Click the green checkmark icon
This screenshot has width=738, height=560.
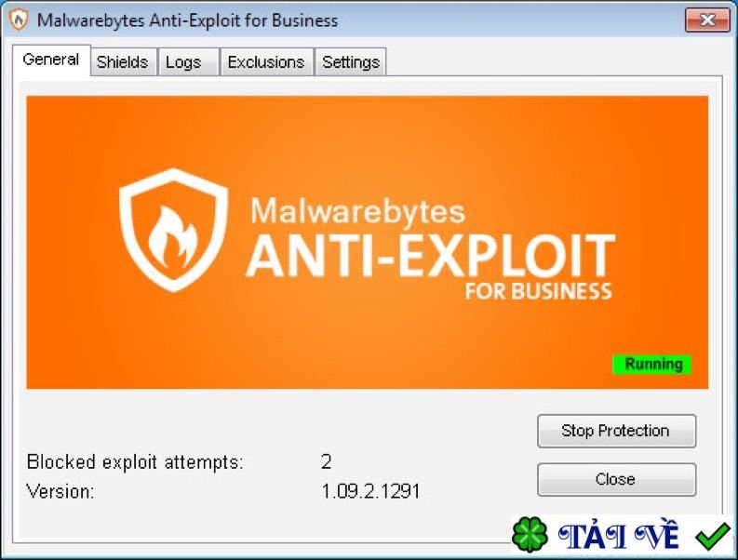click(713, 536)
